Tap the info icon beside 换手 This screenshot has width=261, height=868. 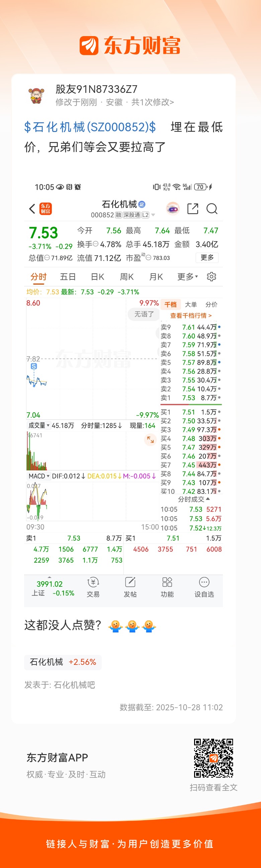(96, 244)
